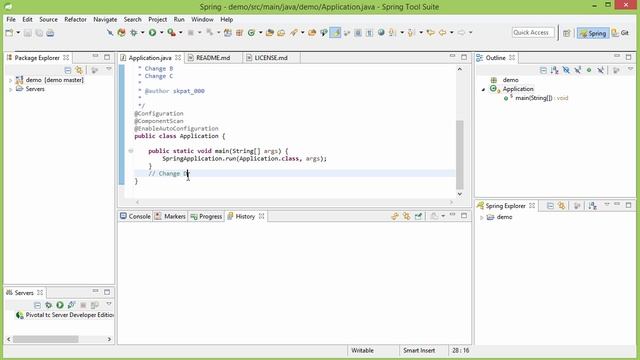
Task: Click the Quick Access search field
Action: coord(533,33)
